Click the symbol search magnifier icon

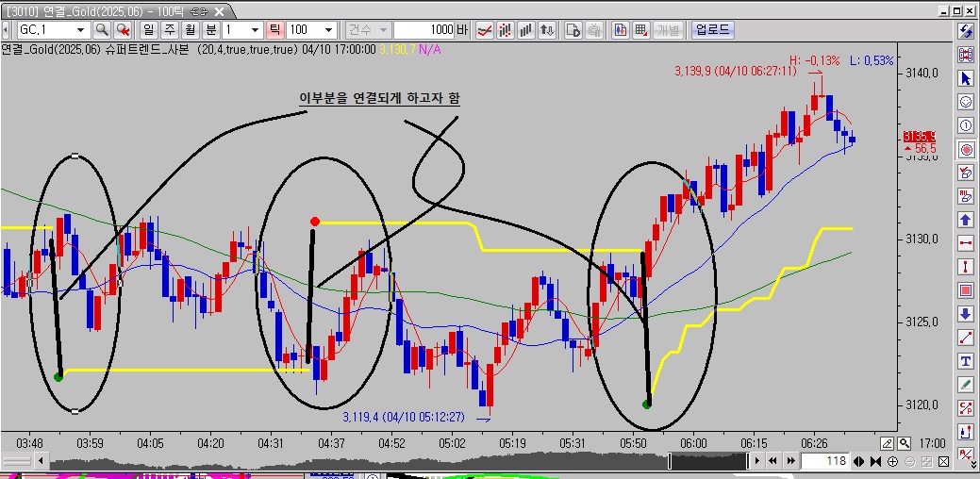pos(101,29)
